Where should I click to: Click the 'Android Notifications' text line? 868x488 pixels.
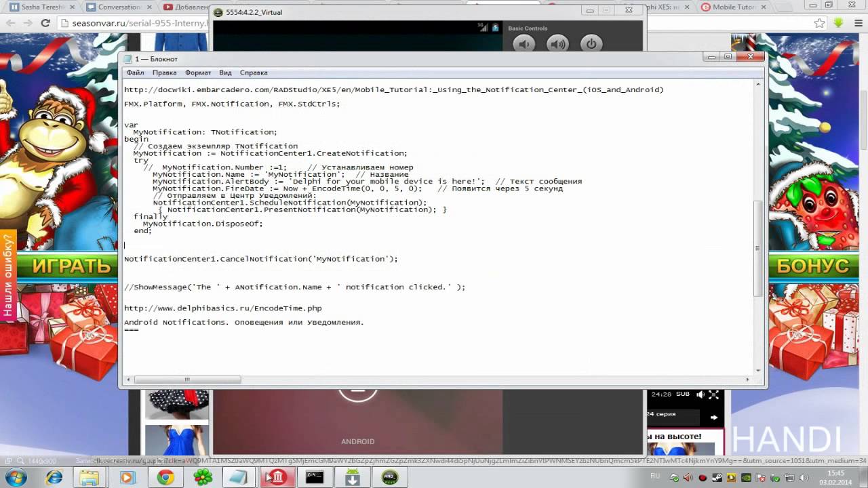point(244,323)
